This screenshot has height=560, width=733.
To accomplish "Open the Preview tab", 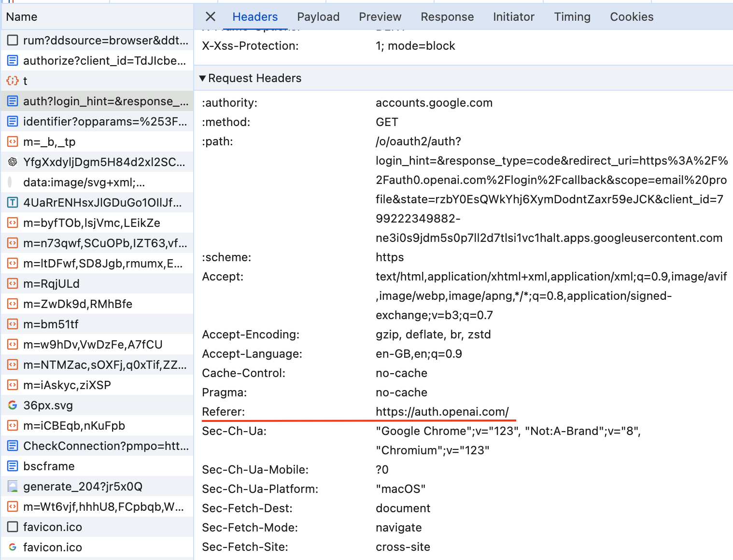I will pos(380,17).
